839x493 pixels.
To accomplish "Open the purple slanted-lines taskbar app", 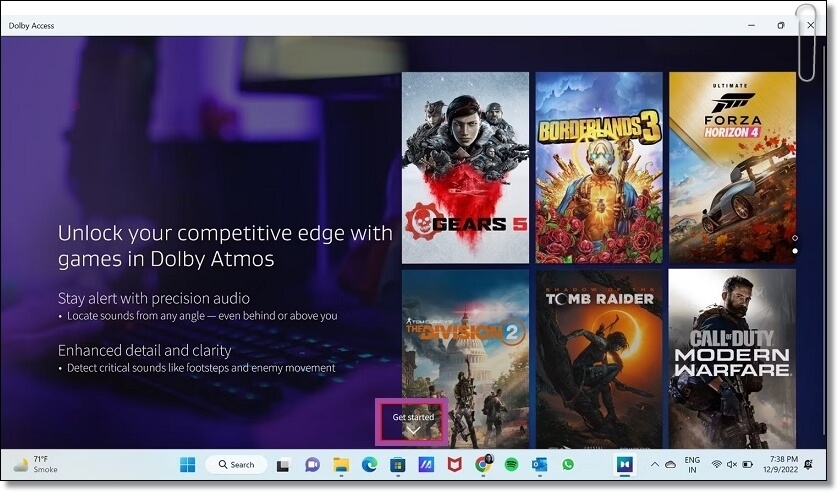I will pos(426,465).
